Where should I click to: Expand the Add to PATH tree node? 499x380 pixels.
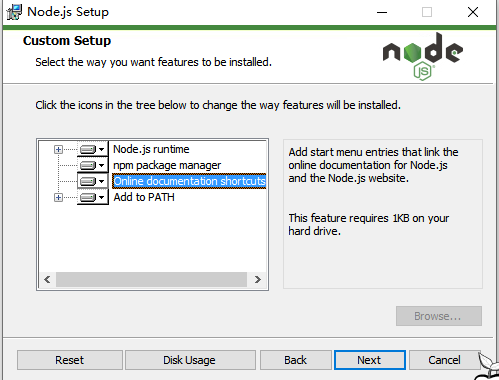pyautogui.click(x=58, y=197)
